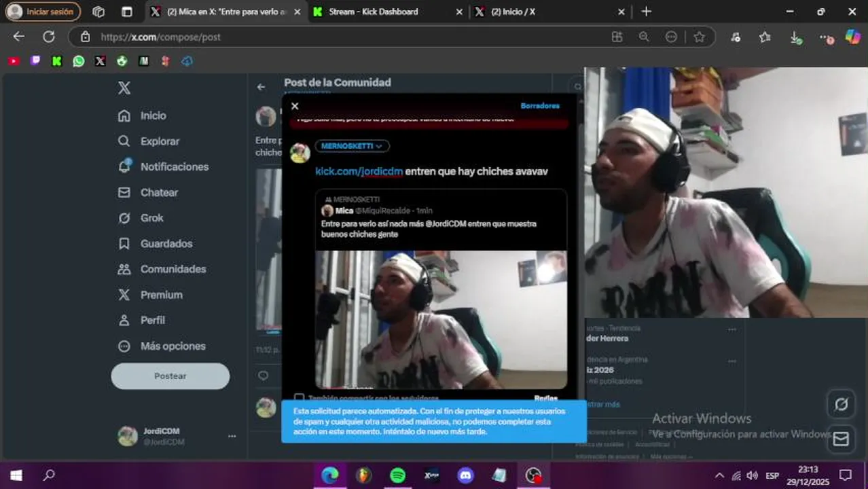The image size is (868, 489).
Task: Open options for der Herrera trend
Action: (x=732, y=329)
